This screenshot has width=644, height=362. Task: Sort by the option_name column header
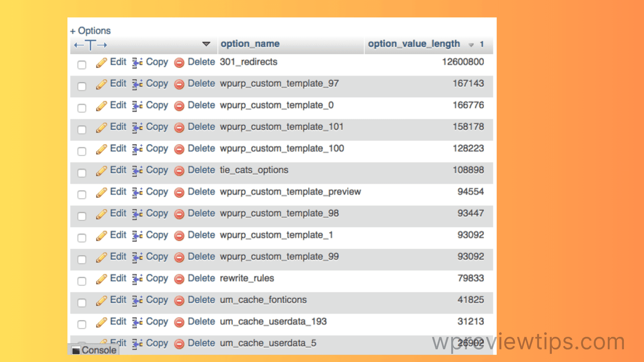[x=250, y=44]
